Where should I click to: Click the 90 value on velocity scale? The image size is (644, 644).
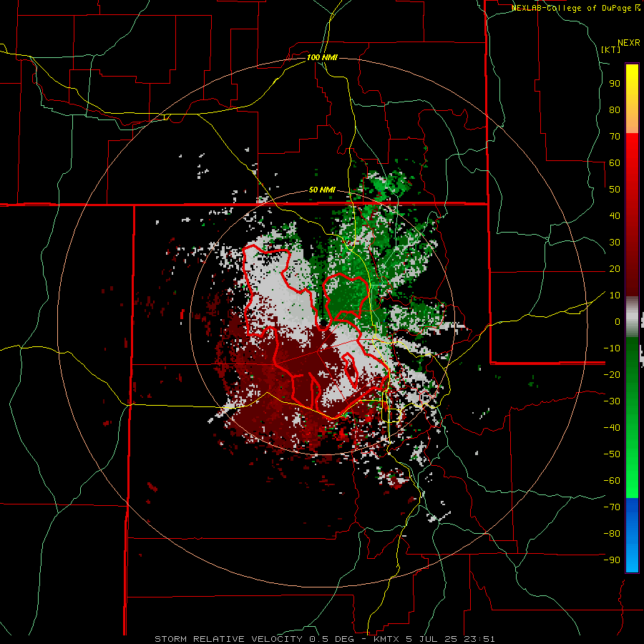(615, 84)
